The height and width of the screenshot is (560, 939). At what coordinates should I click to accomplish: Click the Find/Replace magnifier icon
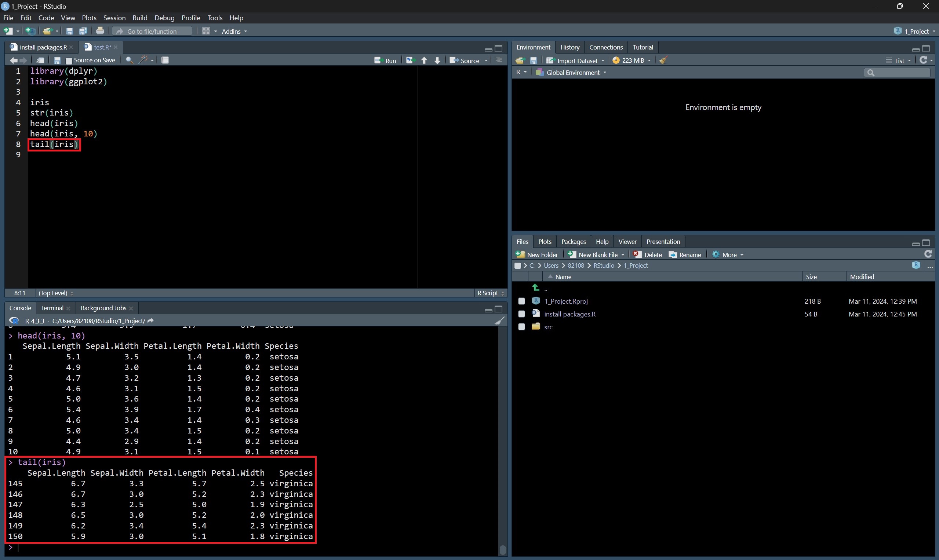click(129, 61)
